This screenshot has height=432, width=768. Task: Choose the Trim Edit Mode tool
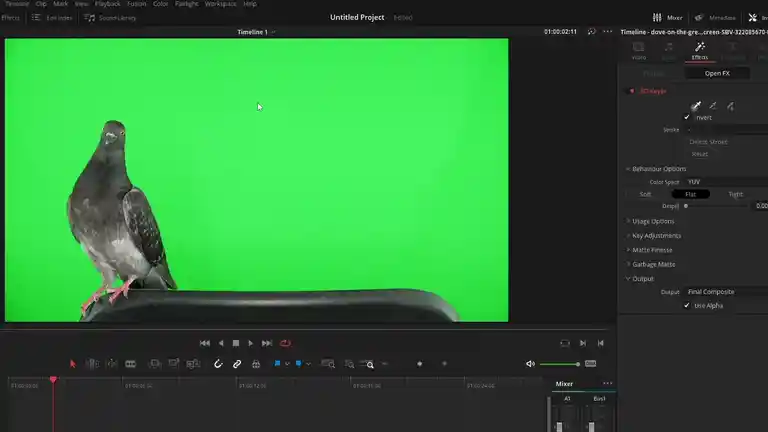coord(92,364)
